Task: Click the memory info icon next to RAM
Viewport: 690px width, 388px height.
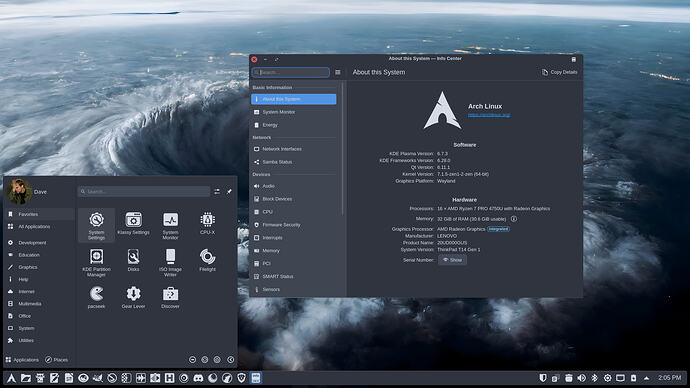Action: tap(514, 219)
